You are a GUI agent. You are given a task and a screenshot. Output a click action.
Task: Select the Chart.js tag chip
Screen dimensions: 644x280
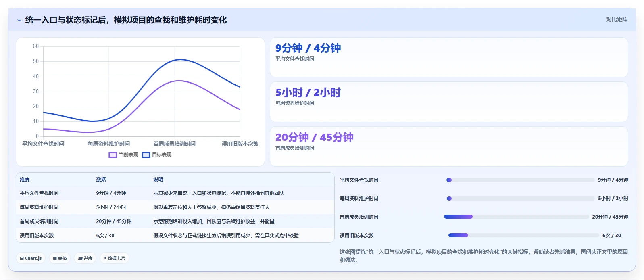click(31, 258)
